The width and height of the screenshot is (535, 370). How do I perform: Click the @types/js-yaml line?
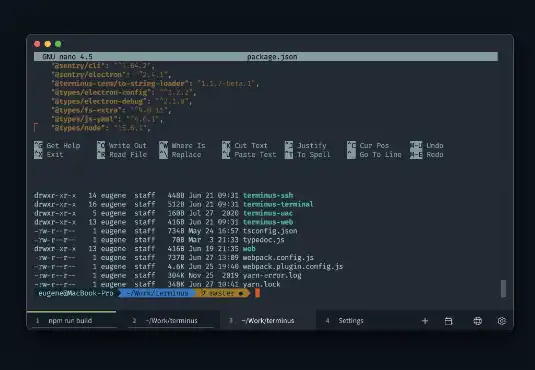(x=107, y=119)
